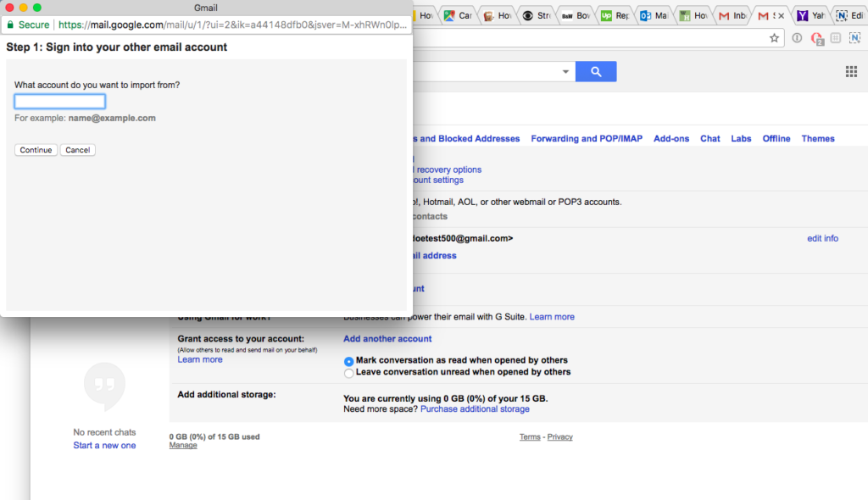Image resolution: width=868 pixels, height=500 pixels.
Task: Bookmark this page with the star icon
Action: click(774, 38)
